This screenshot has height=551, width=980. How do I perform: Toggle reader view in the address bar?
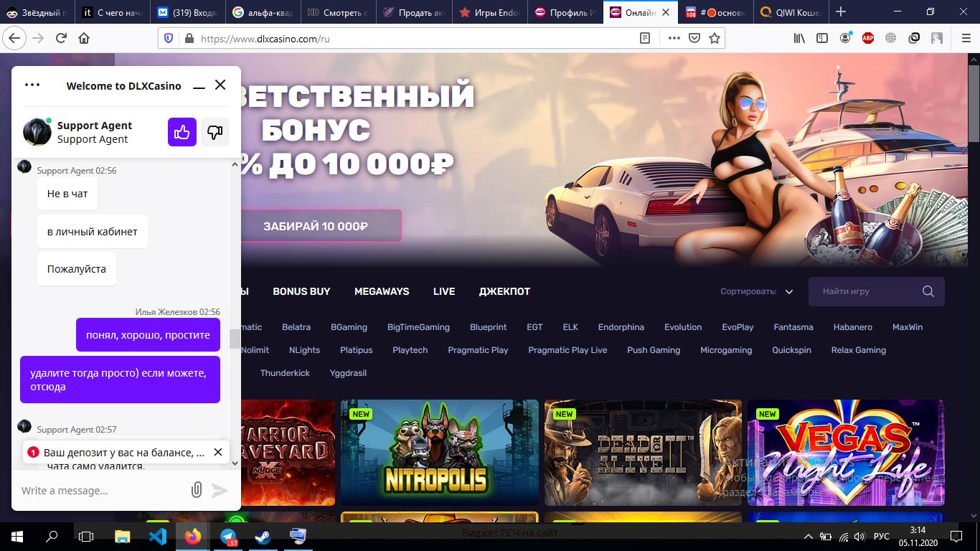[645, 39]
